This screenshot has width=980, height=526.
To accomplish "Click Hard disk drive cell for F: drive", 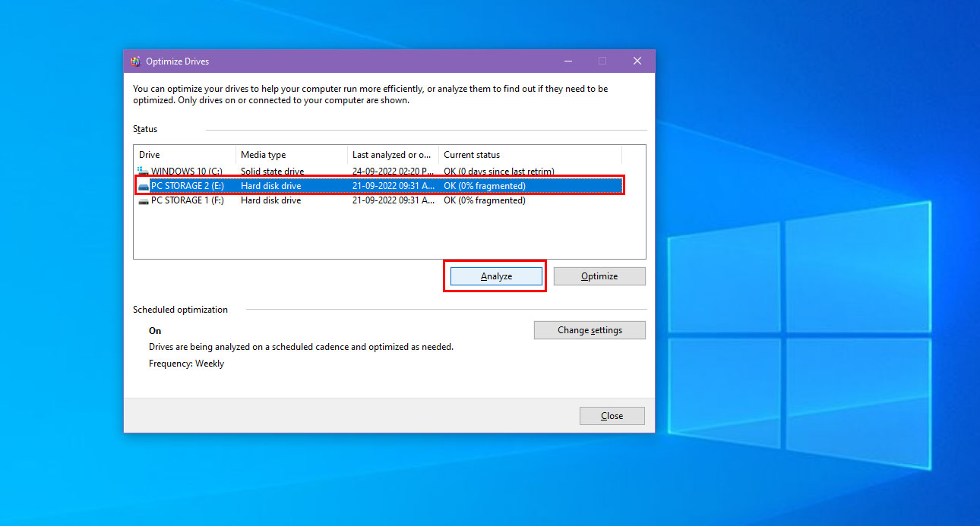I will (270, 200).
